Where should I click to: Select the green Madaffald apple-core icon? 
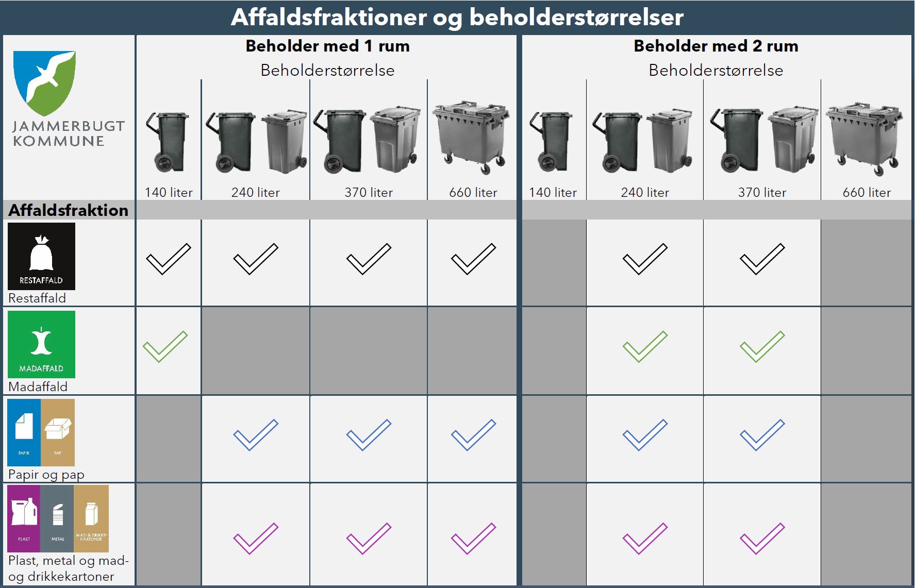(x=41, y=344)
